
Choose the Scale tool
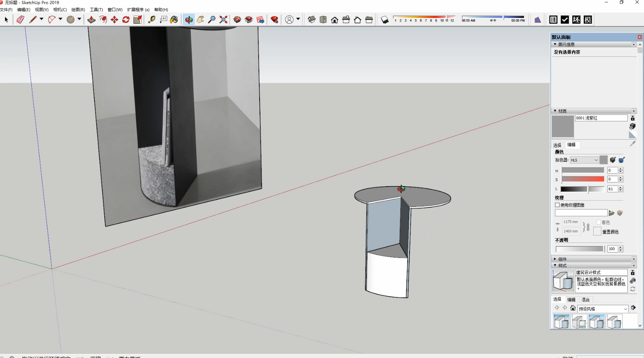pos(138,19)
